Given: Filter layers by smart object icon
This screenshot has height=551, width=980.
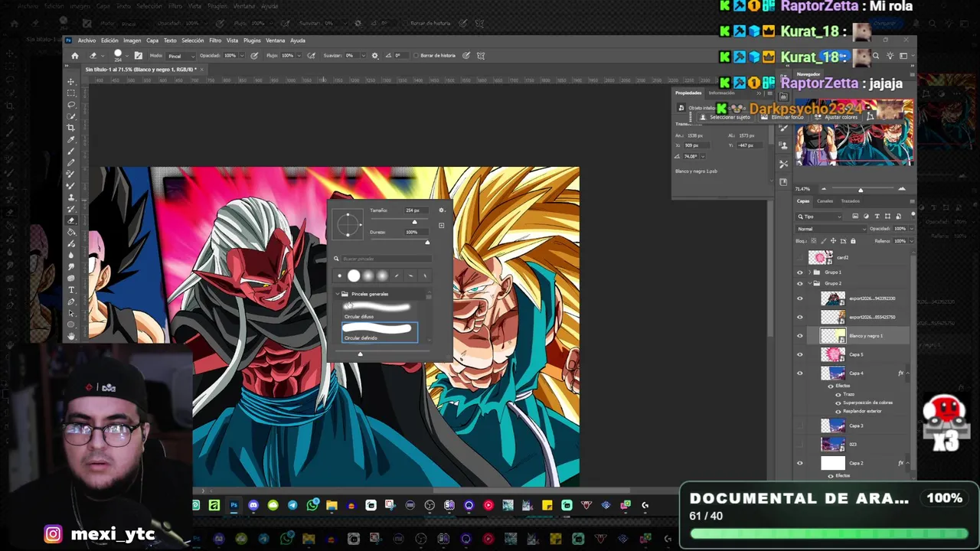Looking at the screenshot, I should coord(898,217).
